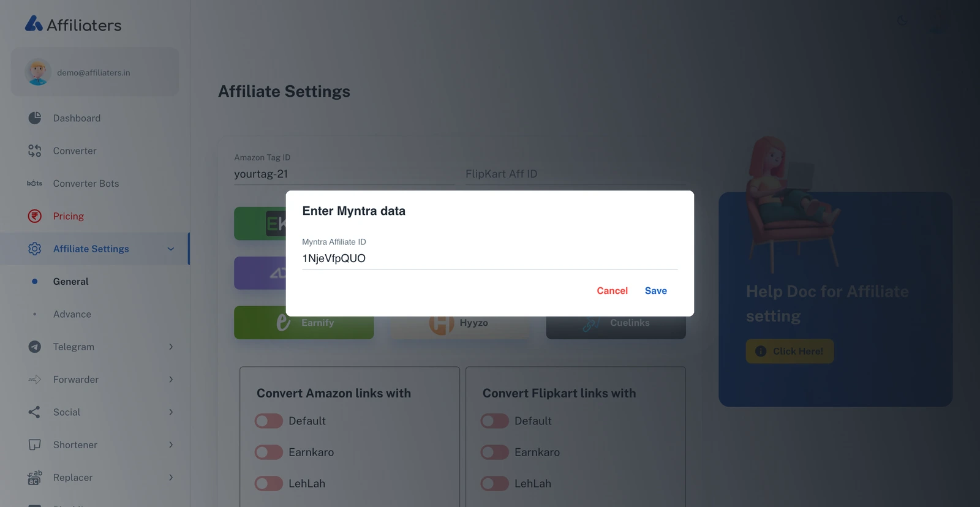Toggle Flipkart Earnkaro switch
Viewport: 980px width, 507px height.
coord(495,452)
